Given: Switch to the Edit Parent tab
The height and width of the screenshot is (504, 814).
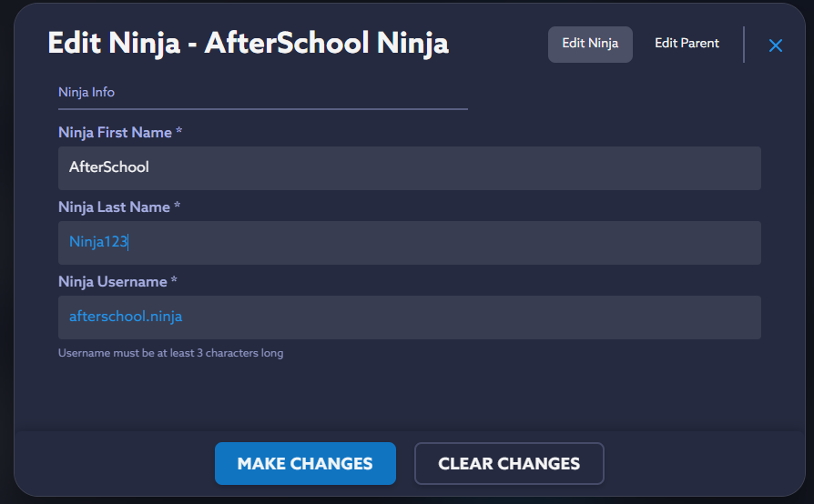Looking at the screenshot, I should pyautogui.click(x=687, y=44).
